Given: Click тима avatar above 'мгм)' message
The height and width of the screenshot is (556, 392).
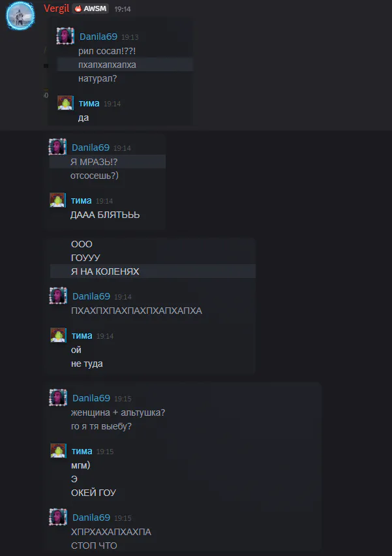Looking at the screenshot, I should pos(59,450).
